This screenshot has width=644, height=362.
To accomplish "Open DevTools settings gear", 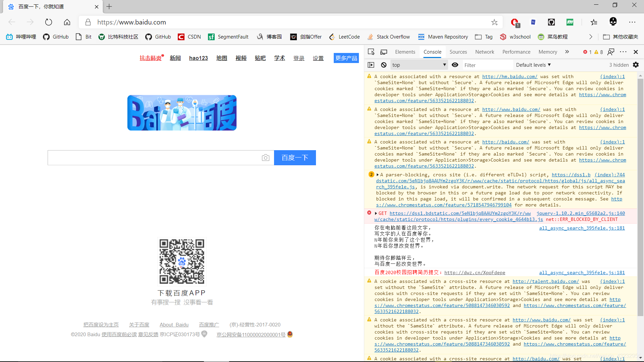I will [636, 65].
